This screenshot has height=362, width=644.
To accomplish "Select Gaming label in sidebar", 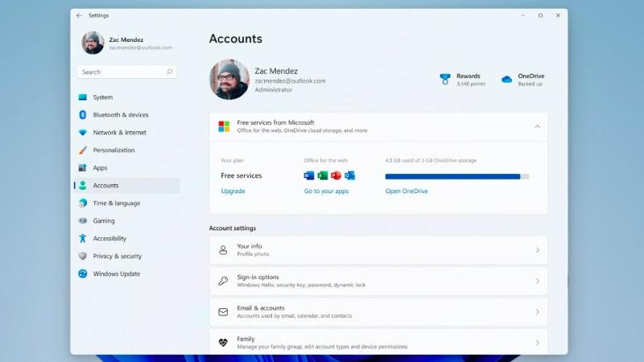I will coord(104,220).
